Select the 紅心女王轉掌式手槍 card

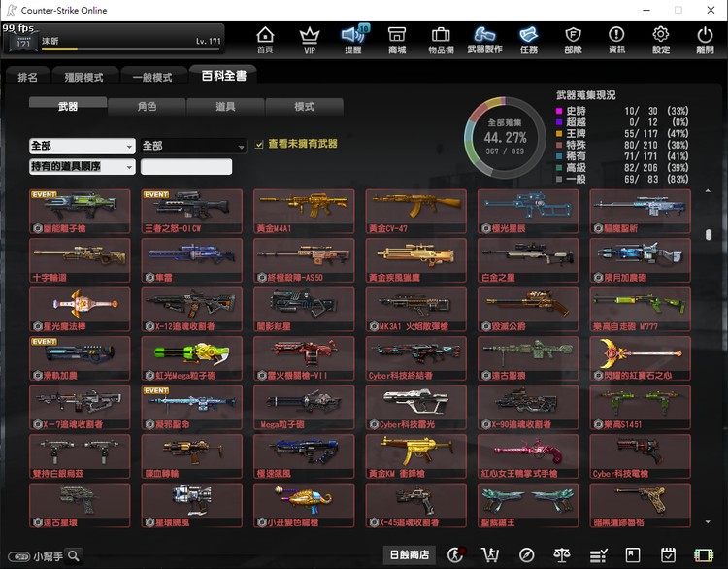coord(528,456)
